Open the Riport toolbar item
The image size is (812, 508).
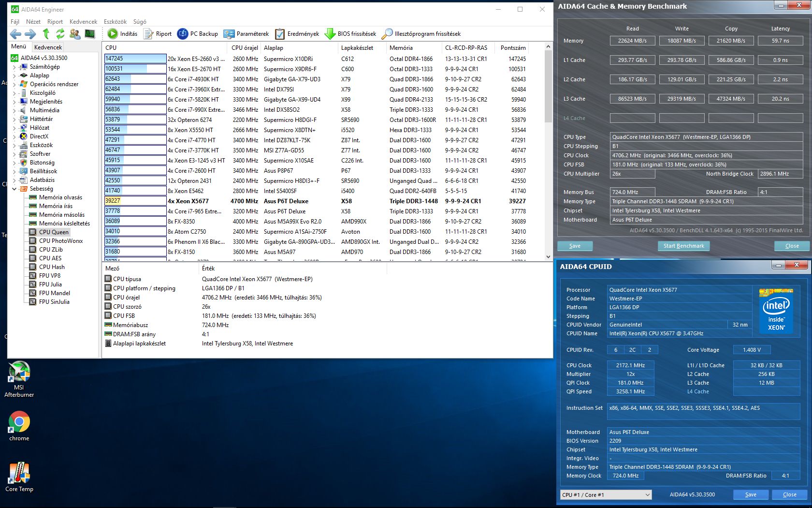pyautogui.click(x=158, y=34)
